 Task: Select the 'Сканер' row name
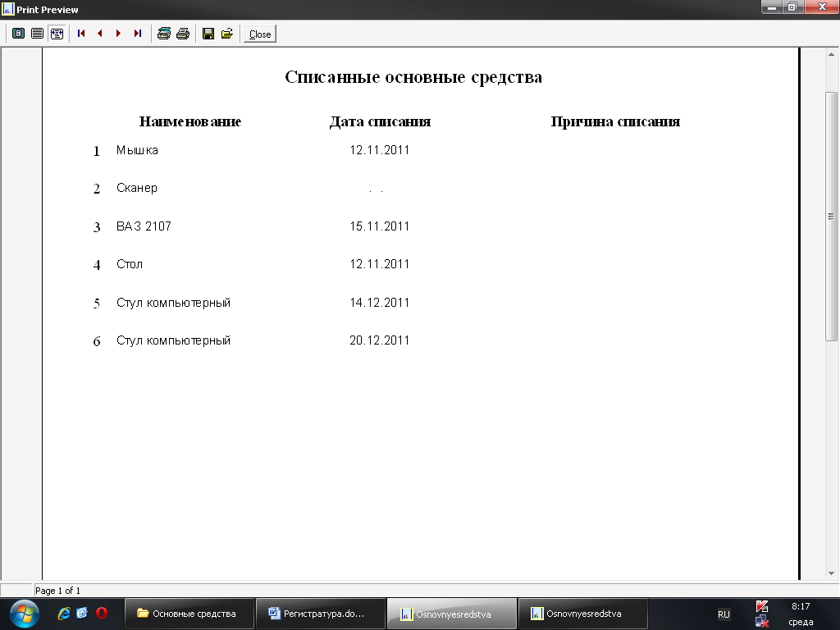137,188
